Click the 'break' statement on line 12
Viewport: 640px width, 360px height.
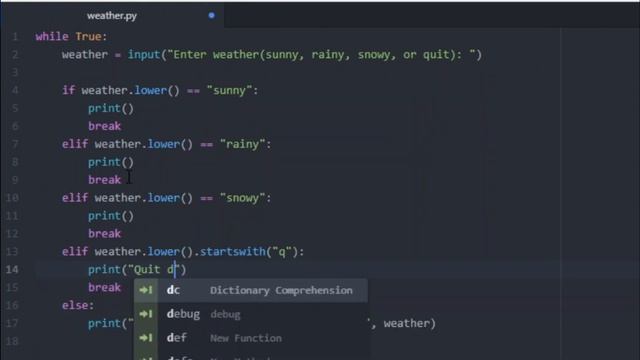pos(104,234)
